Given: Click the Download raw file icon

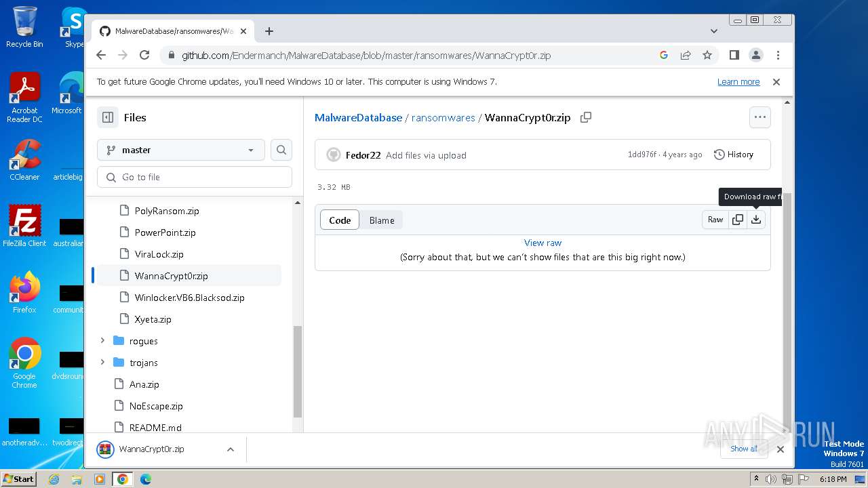Looking at the screenshot, I should tap(756, 220).
